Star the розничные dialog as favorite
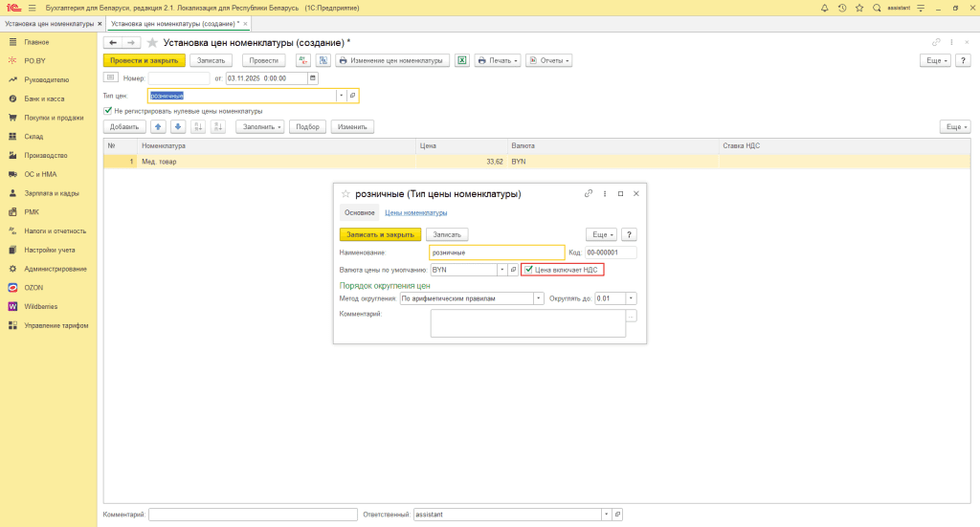Viewport: 980px width, 527px height. (x=345, y=194)
